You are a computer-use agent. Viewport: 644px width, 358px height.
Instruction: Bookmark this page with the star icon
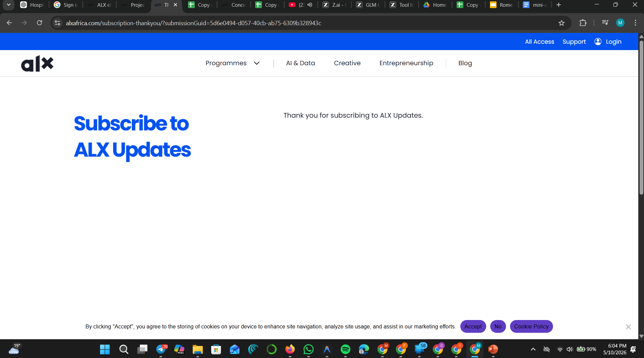pyautogui.click(x=561, y=23)
